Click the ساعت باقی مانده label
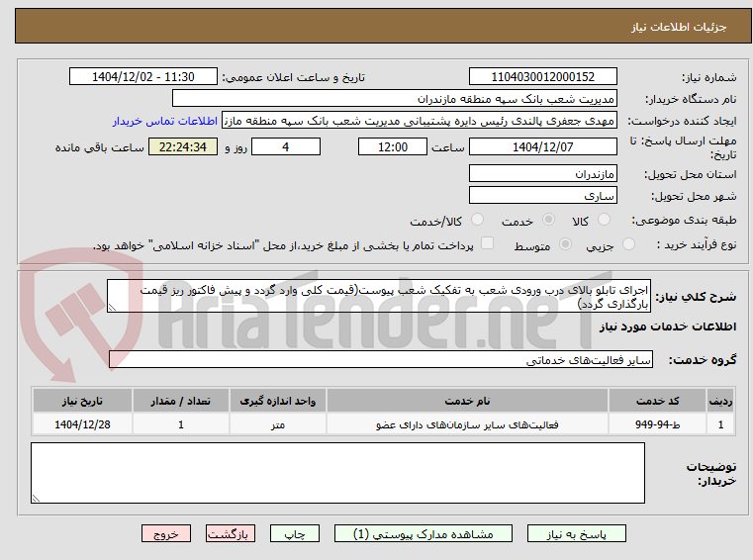The height and width of the screenshot is (560, 753). (99, 147)
